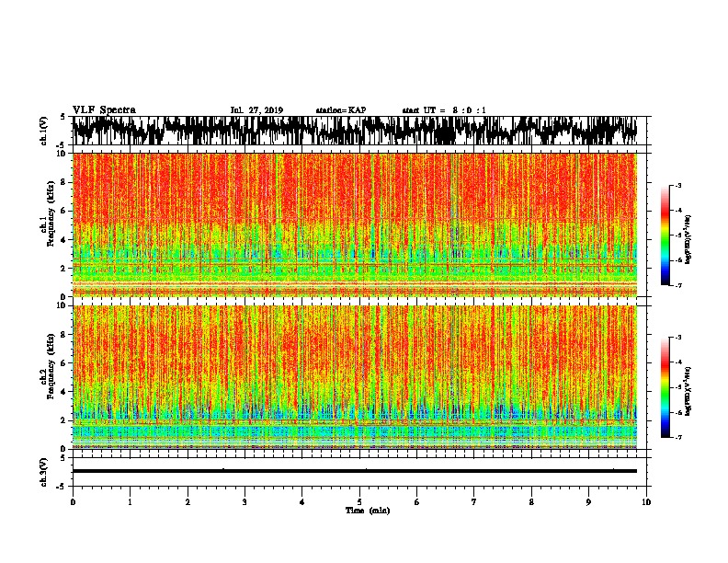Screen dimensions: 728x563
Task: Click the "Time (min)" axis label
Action: click(368, 511)
